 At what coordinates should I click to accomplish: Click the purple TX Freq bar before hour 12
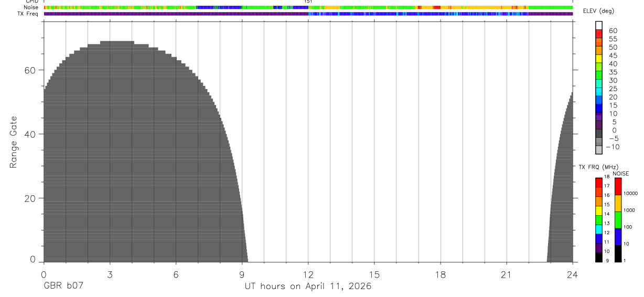176,14
